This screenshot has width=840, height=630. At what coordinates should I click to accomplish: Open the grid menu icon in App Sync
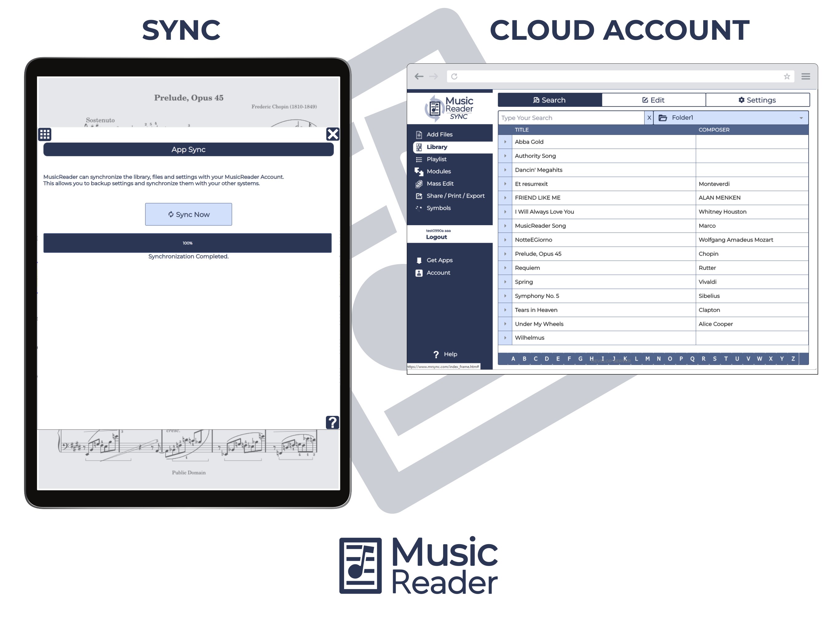45,134
